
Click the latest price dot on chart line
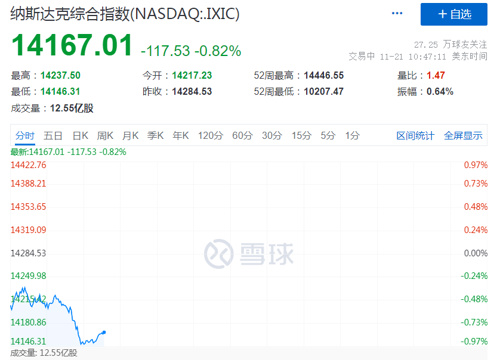tap(104, 332)
